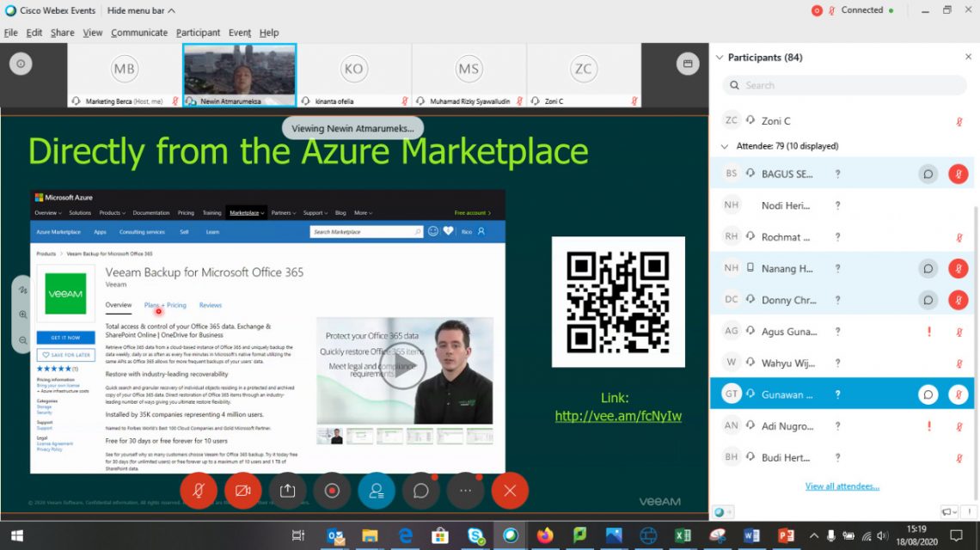
Task: Click the globe status icon below attendees
Action: [720, 512]
